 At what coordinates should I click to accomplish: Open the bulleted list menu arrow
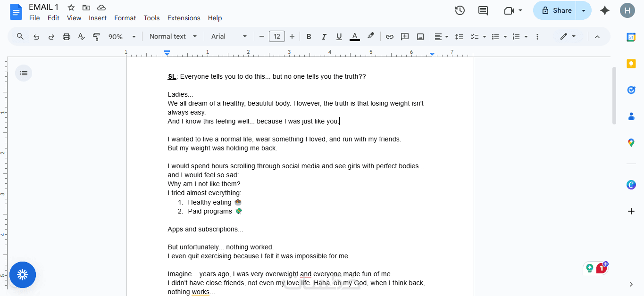pyautogui.click(x=505, y=36)
